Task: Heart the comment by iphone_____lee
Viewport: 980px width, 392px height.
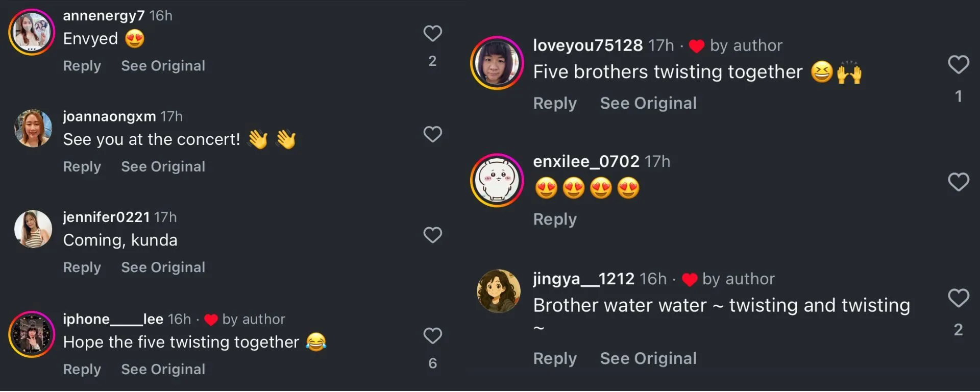Action: [432, 335]
